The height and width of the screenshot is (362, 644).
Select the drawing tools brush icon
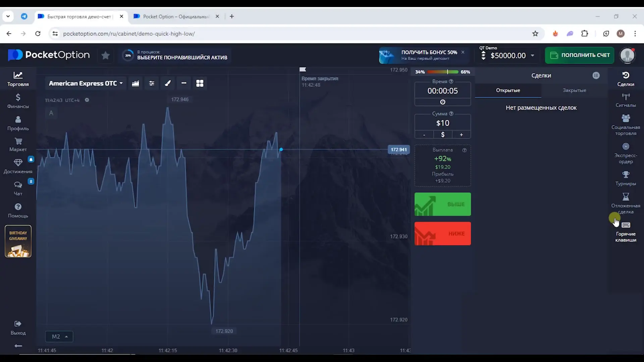pos(168,83)
